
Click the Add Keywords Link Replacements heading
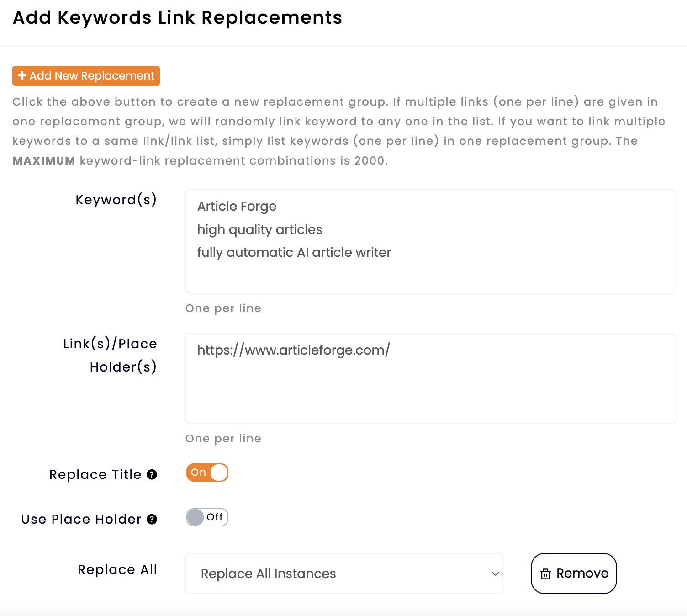tap(177, 18)
